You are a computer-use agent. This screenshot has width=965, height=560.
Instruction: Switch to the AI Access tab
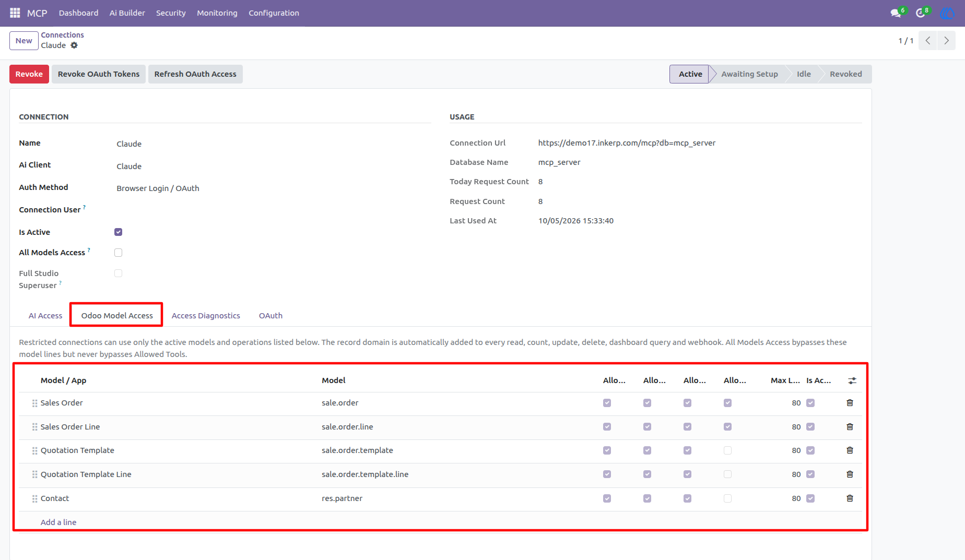pos(45,316)
